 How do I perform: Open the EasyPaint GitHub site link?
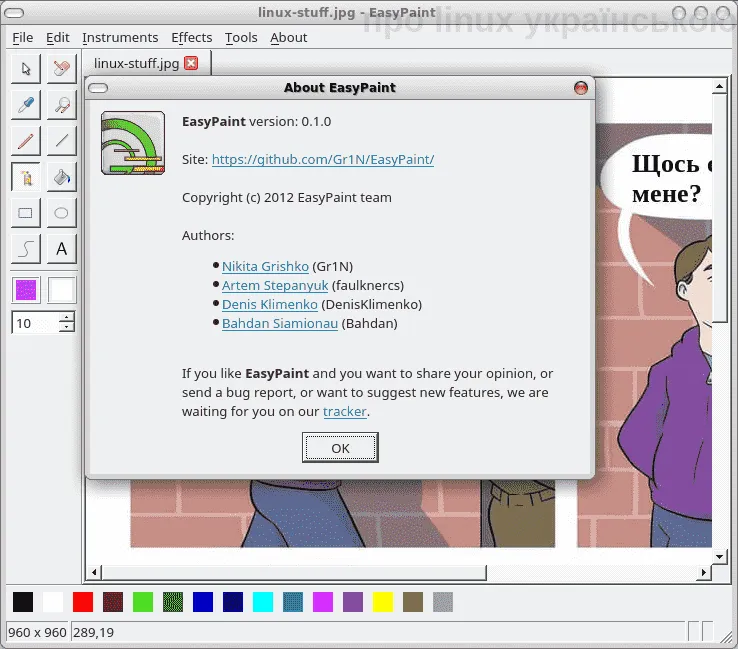pyautogui.click(x=323, y=160)
